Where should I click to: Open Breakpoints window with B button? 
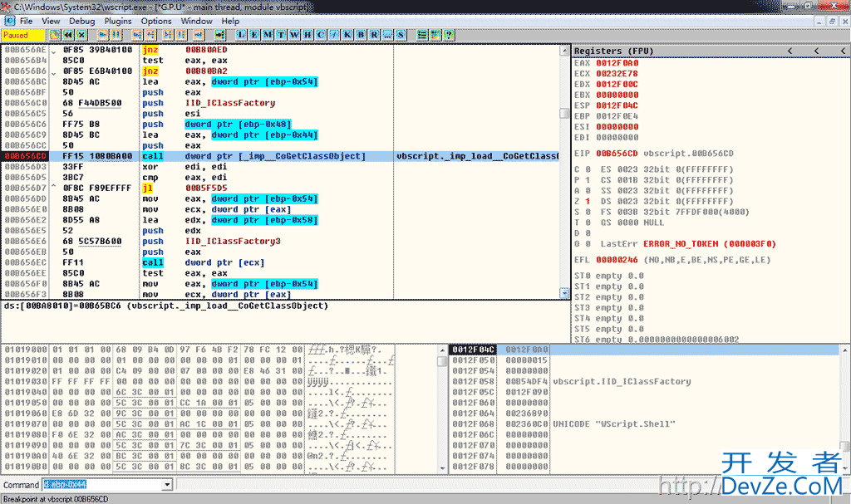coord(361,35)
